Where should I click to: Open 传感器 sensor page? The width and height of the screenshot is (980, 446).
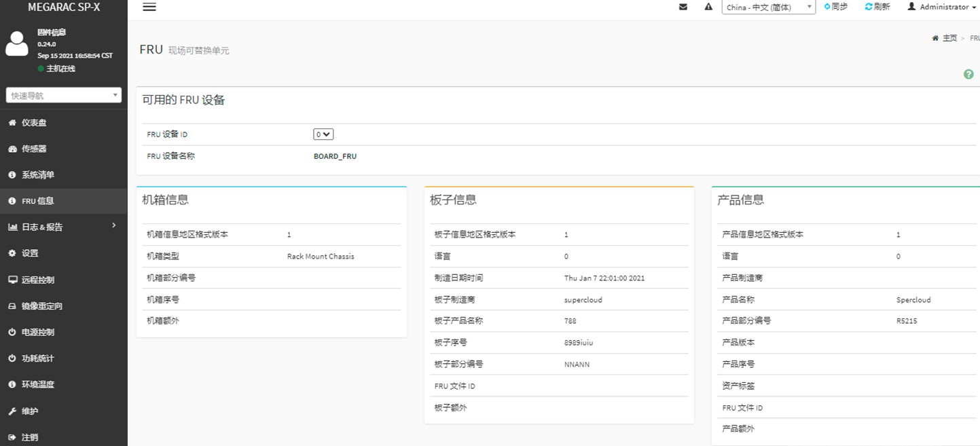pos(34,149)
